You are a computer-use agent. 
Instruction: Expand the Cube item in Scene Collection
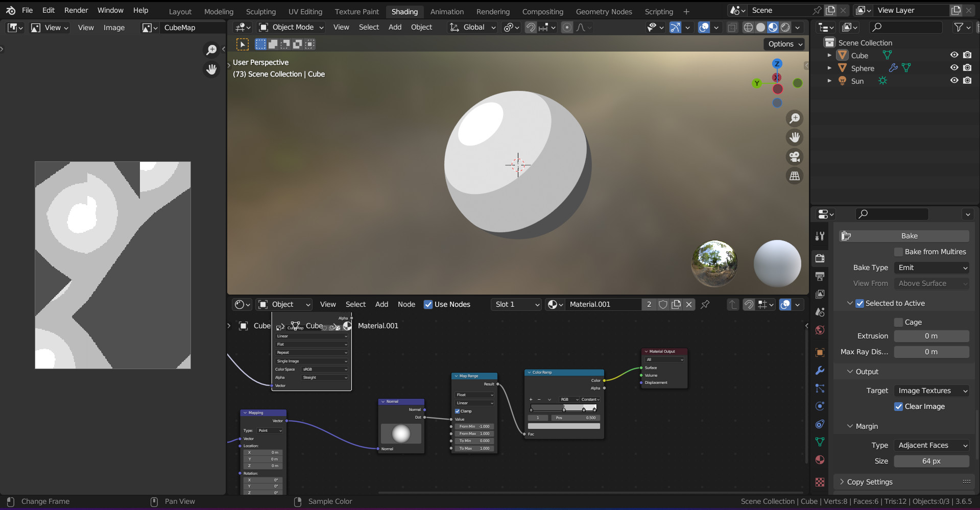(829, 55)
